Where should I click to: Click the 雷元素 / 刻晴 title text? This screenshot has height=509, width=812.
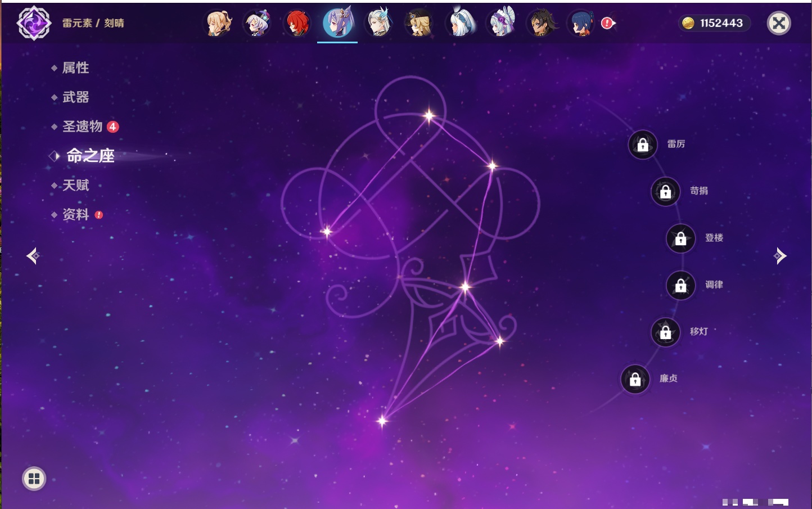point(93,23)
